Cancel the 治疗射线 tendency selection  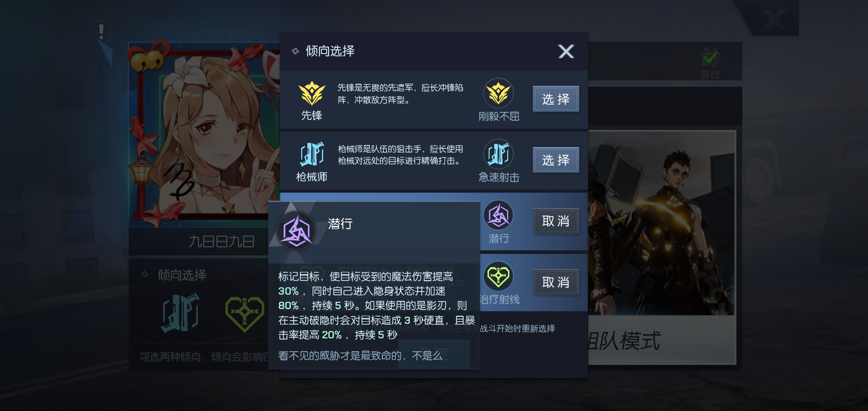(x=556, y=282)
